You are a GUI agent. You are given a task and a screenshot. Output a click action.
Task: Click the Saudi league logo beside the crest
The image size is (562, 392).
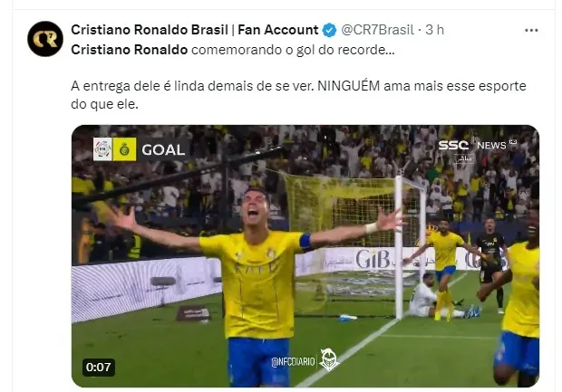[x=102, y=149]
